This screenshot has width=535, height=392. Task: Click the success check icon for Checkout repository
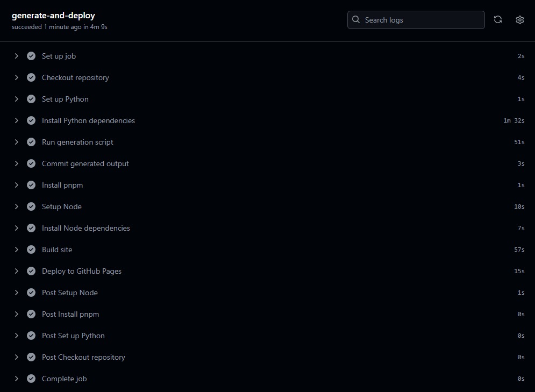point(31,77)
